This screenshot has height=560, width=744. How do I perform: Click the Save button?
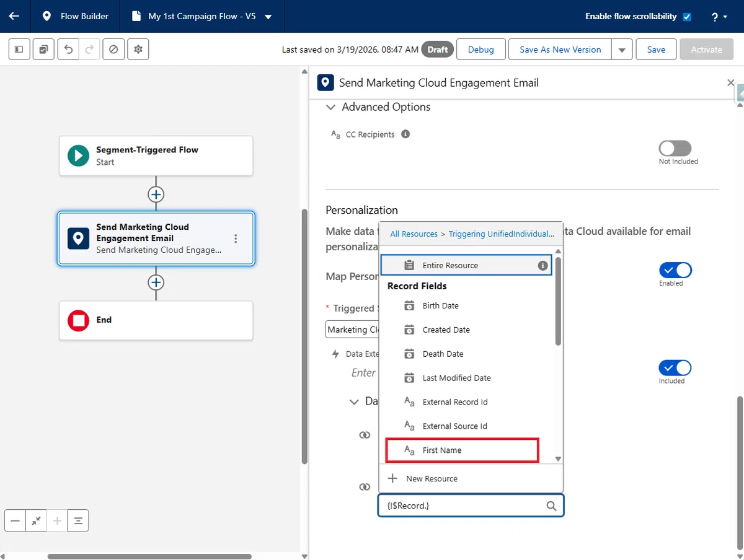click(x=656, y=50)
